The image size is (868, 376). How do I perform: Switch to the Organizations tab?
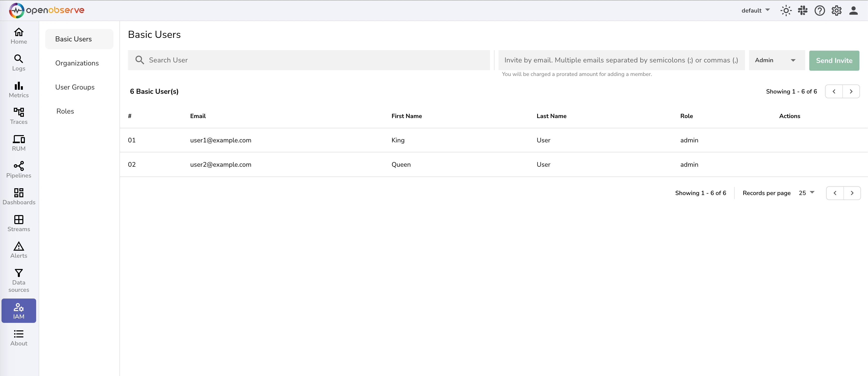(x=77, y=63)
